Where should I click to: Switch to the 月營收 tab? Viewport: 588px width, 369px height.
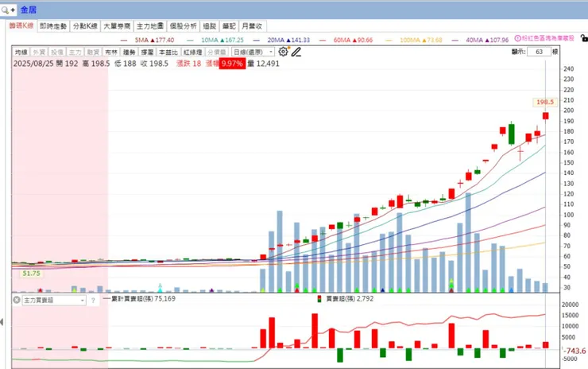[253, 26]
